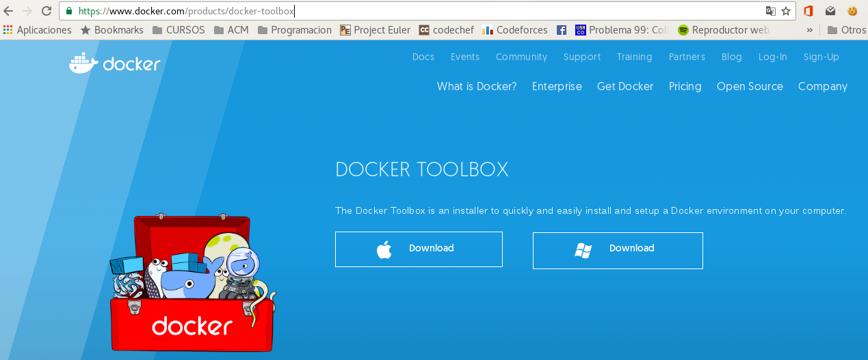Click the Docker whale logo
This screenshot has width=868, height=360.
tap(114, 63)
